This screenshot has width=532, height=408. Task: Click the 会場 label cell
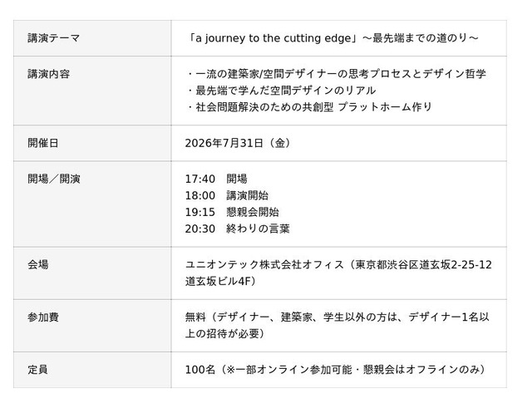point(92,273)
